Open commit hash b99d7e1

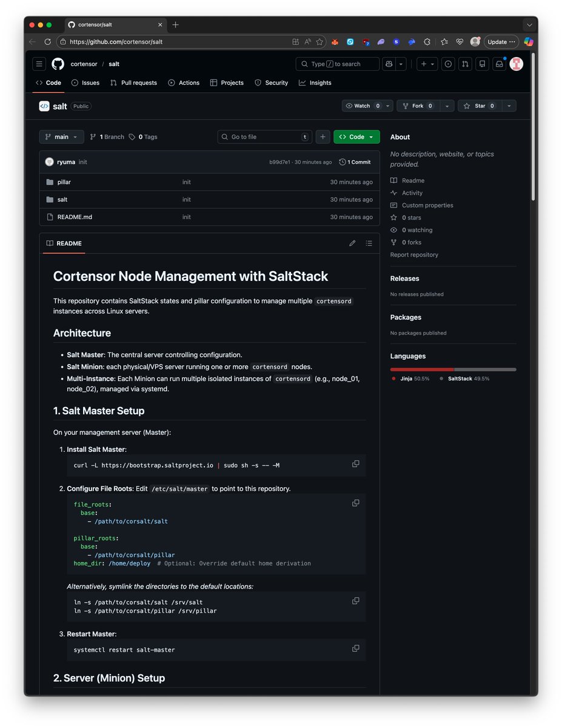point(279,162)
